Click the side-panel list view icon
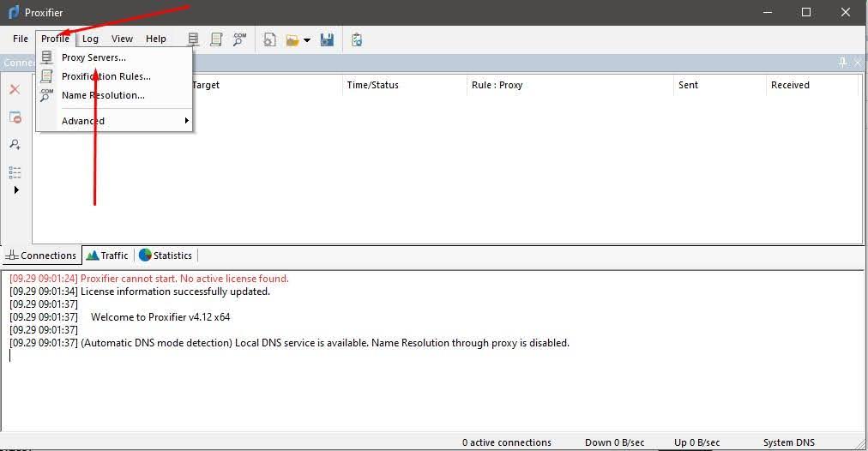The image size is (868, 451). 15,172
